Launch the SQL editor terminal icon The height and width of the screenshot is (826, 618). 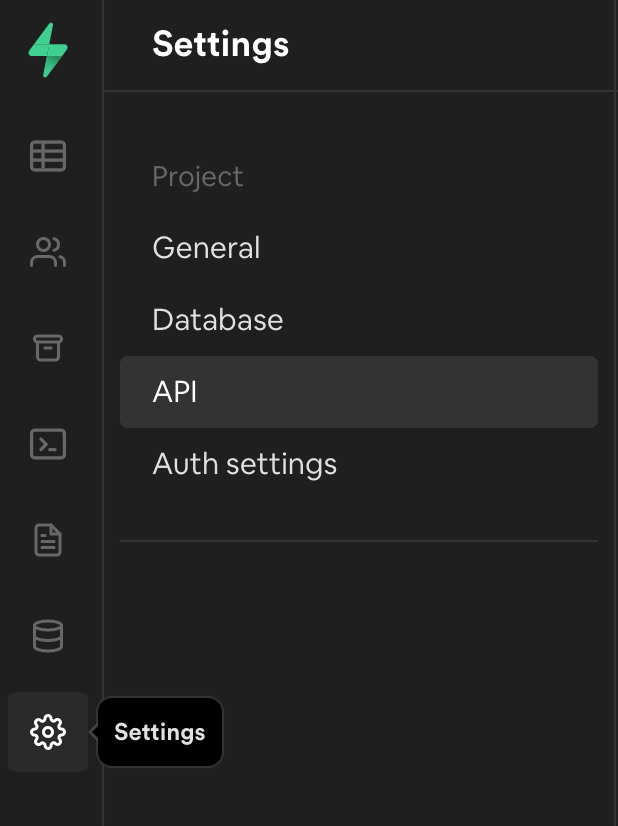click(48, 444)
